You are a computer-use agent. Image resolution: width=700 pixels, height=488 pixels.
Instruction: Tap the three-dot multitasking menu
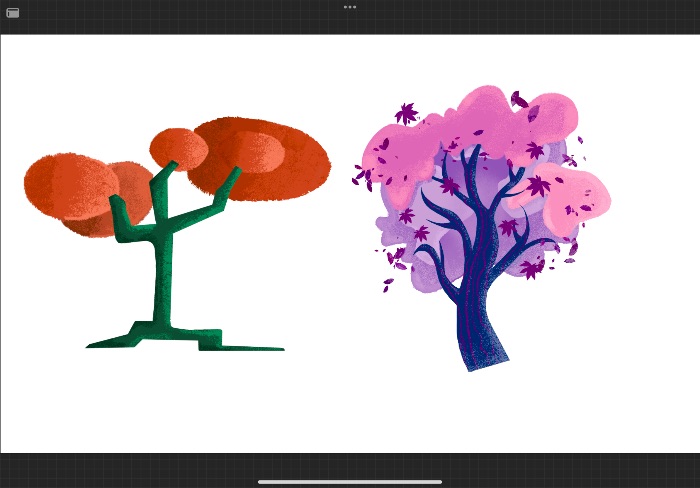point(350,7)
